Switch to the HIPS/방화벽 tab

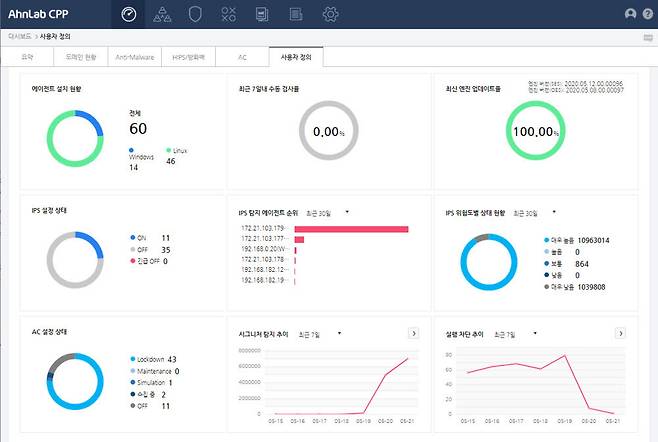[188, 57]
